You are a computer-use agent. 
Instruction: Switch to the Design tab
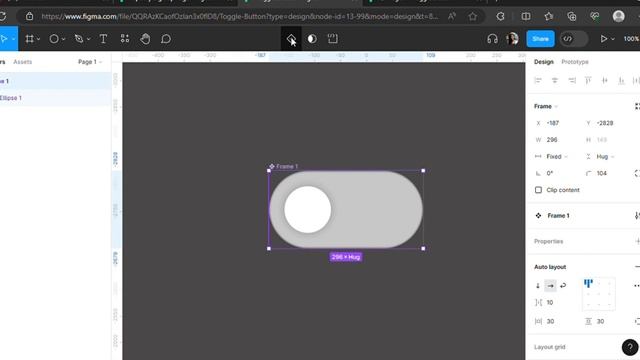(x=544, y=62)
